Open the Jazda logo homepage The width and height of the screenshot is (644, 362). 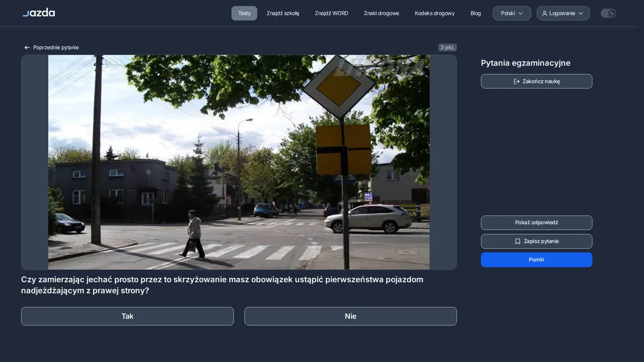[39, 12]
